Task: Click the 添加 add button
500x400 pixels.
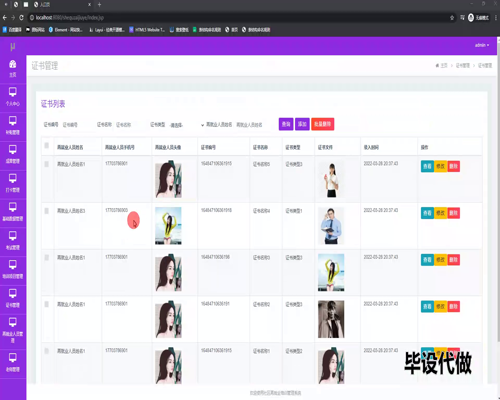Action: coord(302,124)
